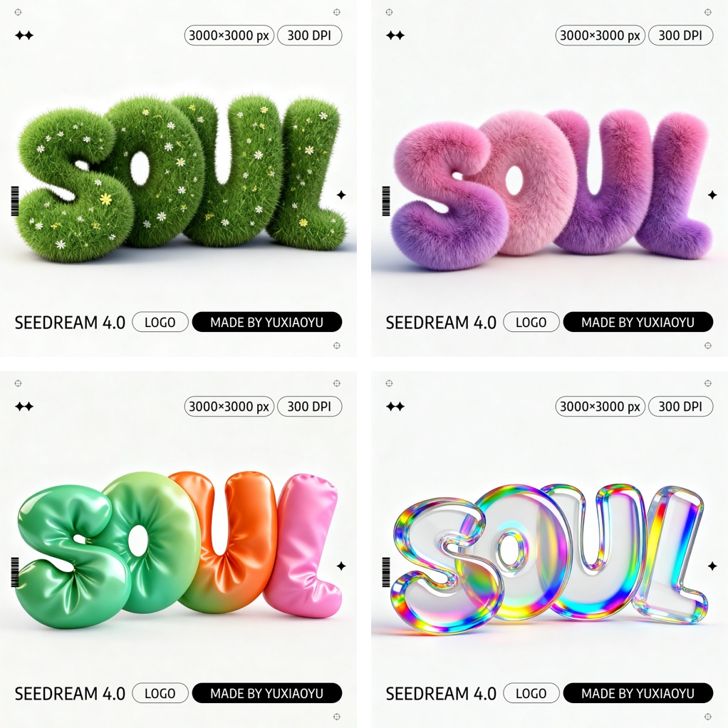Viewport: 728px width, 728px height.
Task: Click the barcode icon beside rainbow glass SOUL
Action: tap(386, 572)
